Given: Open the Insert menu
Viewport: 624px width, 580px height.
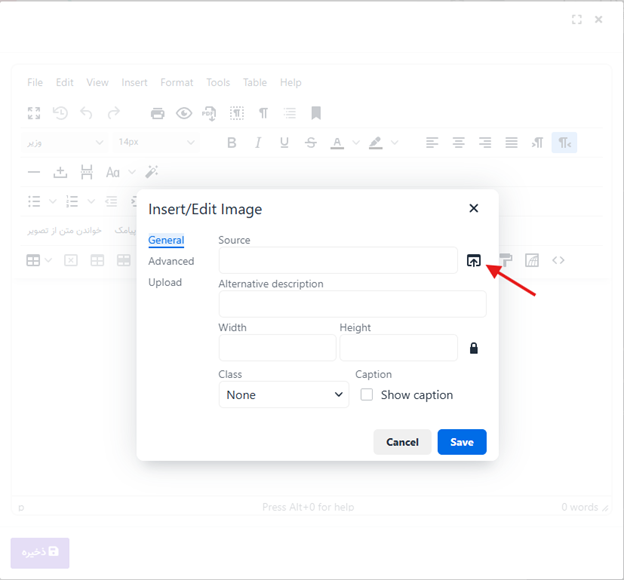Looking at the screenshot, I should coord(134,83).
